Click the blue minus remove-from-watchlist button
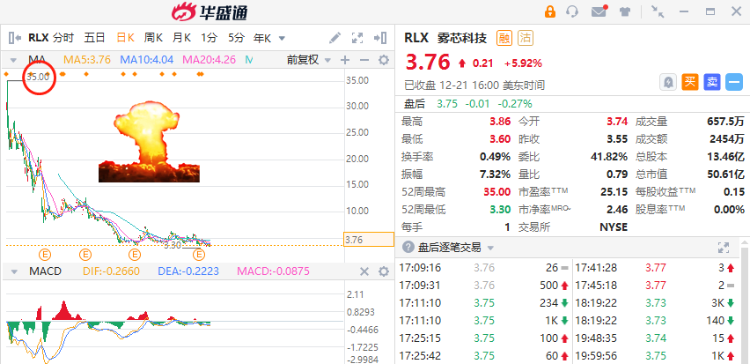Image resolution: width=750 pixels, height=364 pixels. [734, 82]
